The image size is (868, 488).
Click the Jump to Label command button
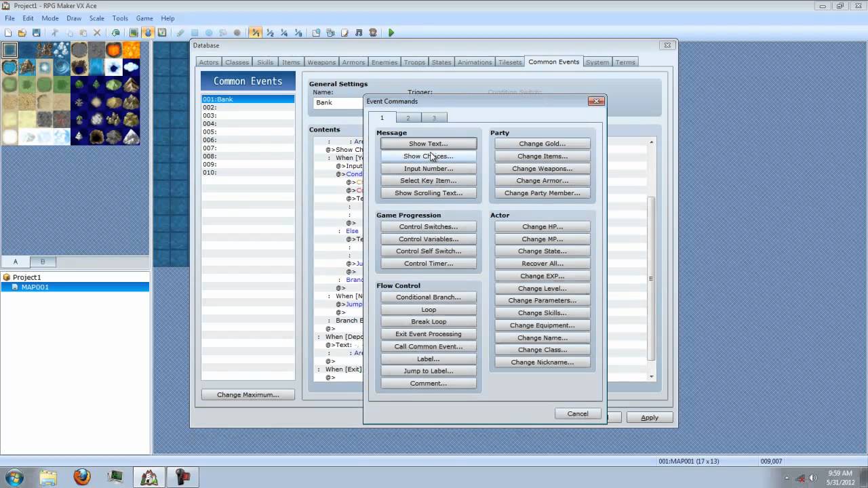[x=429, y=371]
